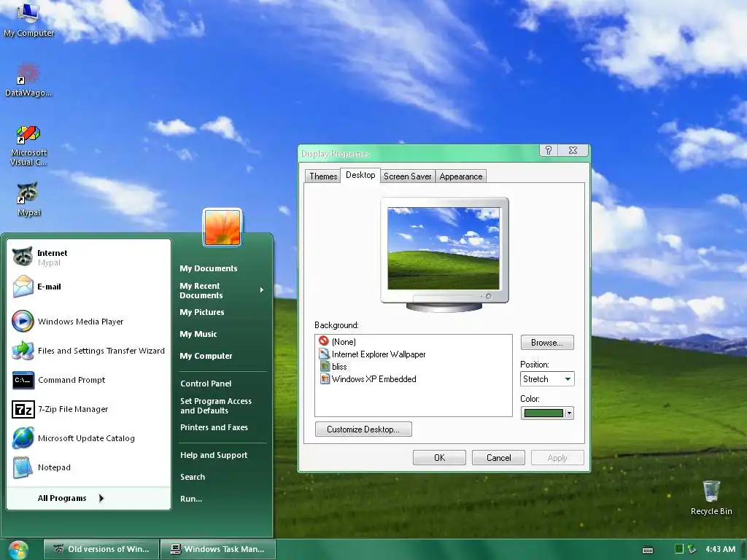Image resolution: width=747 pixels, height=560 pixels.
Task: Click the system tray icon beside the clock
Action: click(692, 549)
